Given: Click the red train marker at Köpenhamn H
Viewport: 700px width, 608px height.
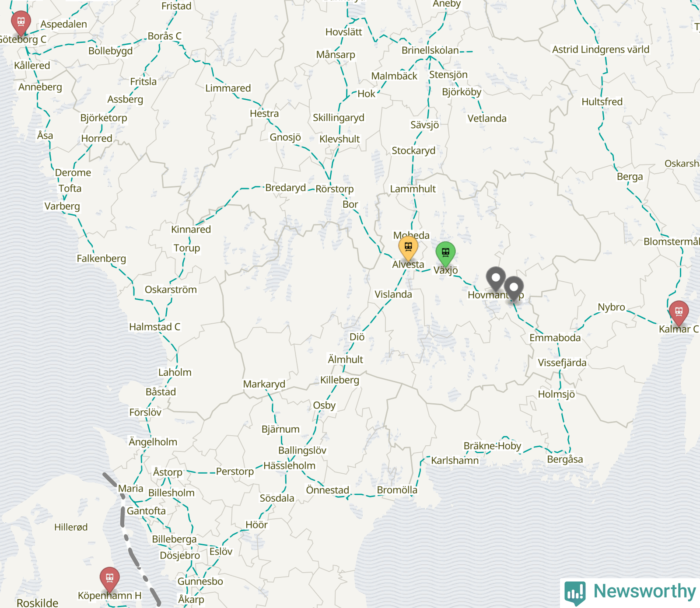Looking at the screenshot, I should pos(110,579).
